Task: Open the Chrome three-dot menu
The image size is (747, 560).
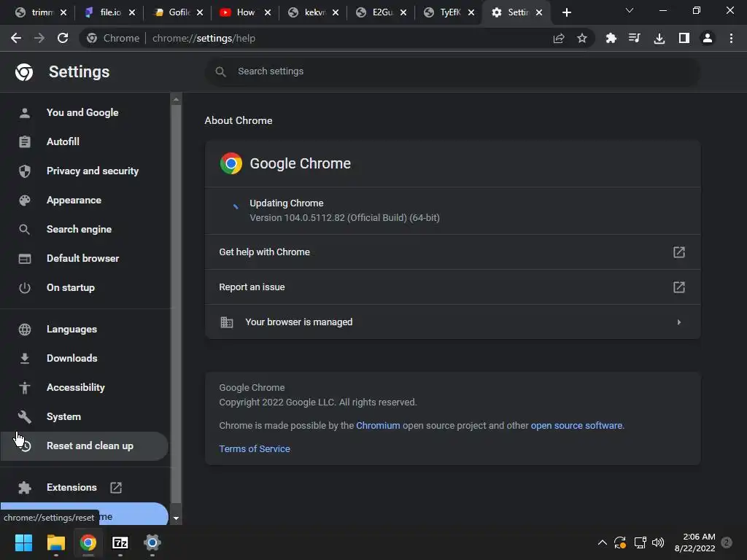Action: coord(731,38)
